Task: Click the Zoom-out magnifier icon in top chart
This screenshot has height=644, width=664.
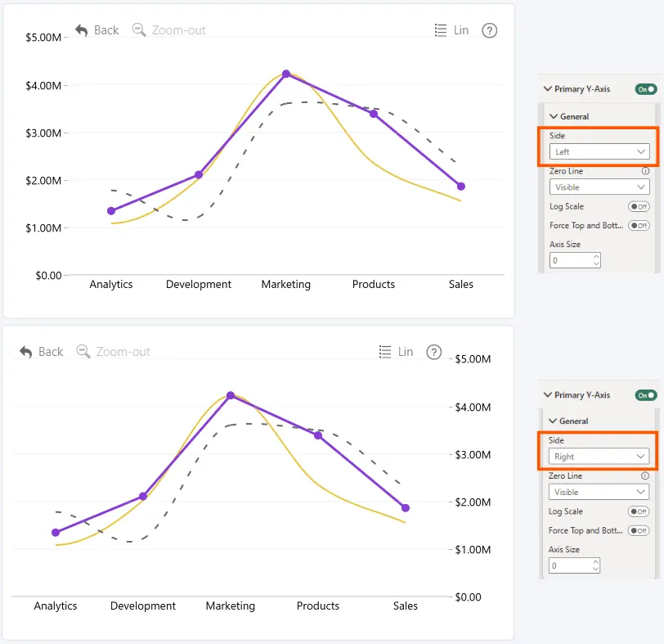Action: pos(139,30)
